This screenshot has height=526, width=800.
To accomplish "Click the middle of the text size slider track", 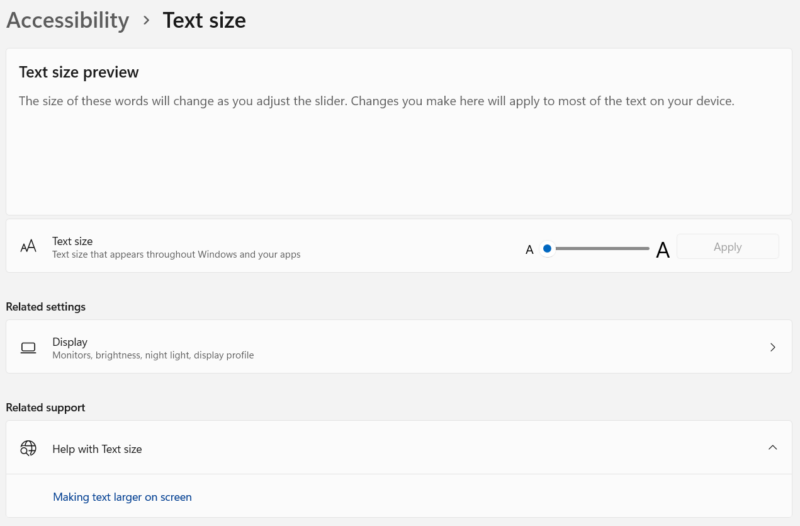I will tap(600, 248).
